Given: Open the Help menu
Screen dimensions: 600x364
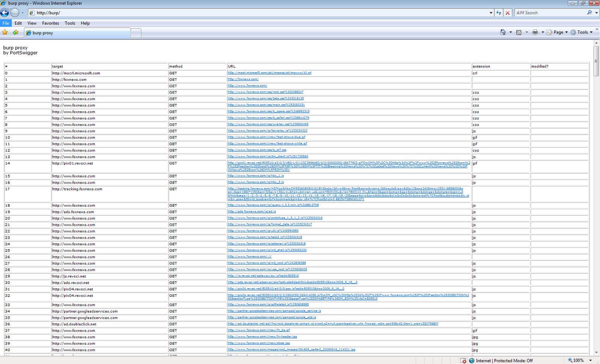Looking at the screenshot, I should click(85, 23).
